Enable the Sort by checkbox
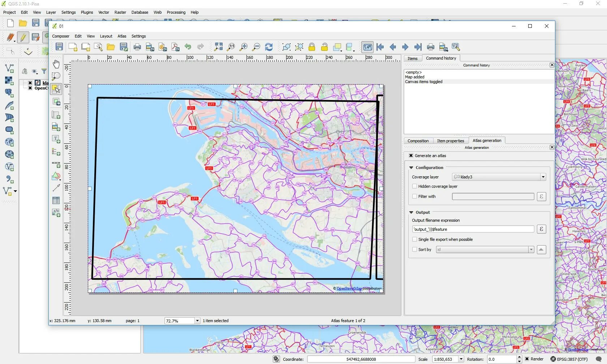Screen dimensions: 607x364 [x=414, y=250]
